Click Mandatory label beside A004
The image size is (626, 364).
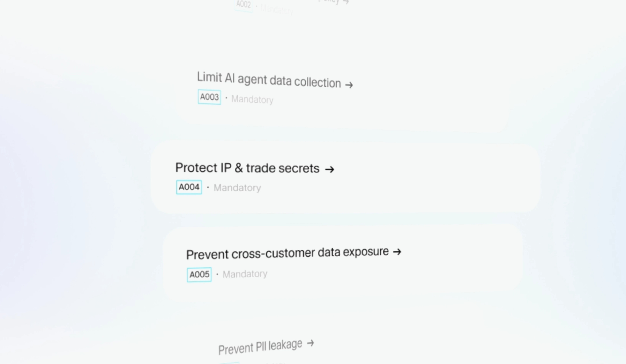(237, 188)
